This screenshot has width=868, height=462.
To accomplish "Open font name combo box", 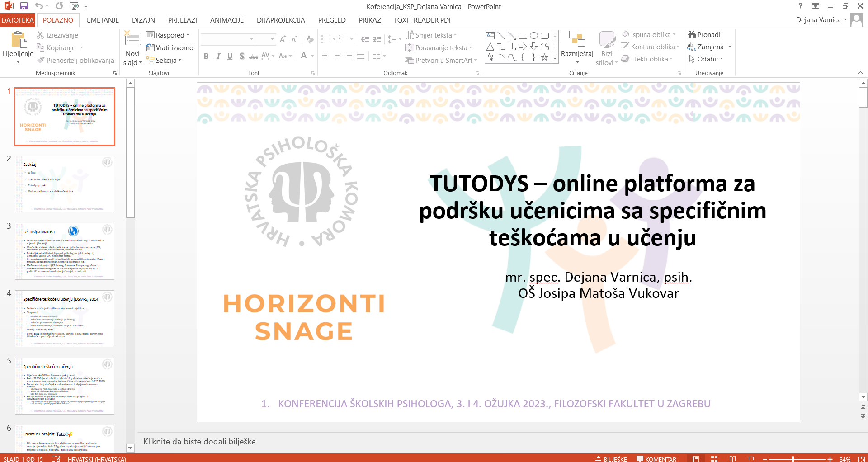I will (x=227, y=40).
